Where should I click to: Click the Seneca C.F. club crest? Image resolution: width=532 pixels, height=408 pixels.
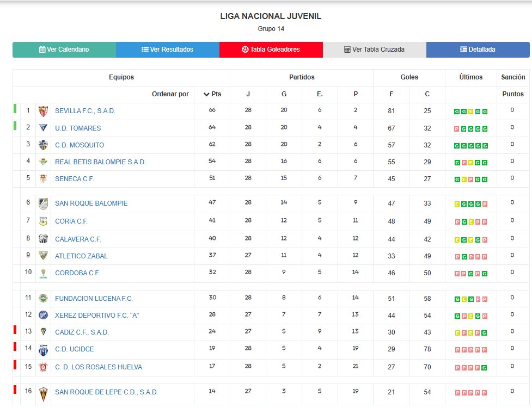click(43, 178)
